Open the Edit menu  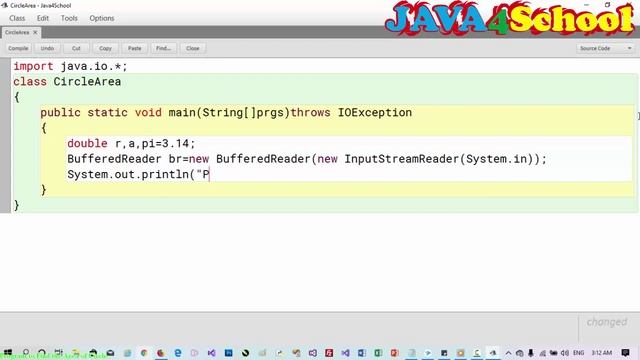pyautogui.click(x=43, y=18)
